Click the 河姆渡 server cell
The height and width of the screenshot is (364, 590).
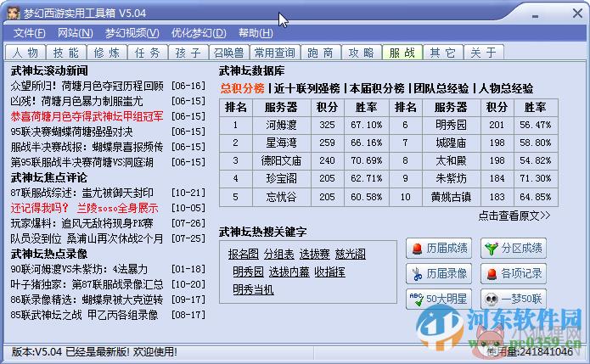[x=282, y=125]
